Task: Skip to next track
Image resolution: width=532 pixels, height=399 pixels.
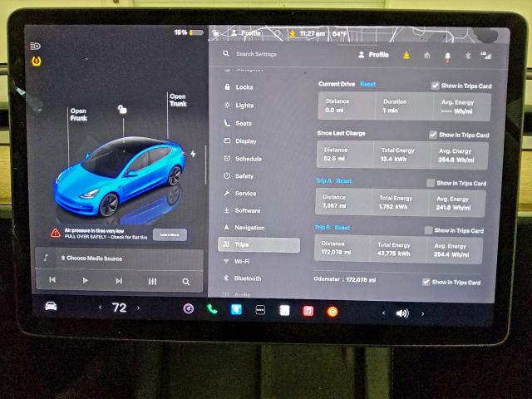Action: pos(119,281)
